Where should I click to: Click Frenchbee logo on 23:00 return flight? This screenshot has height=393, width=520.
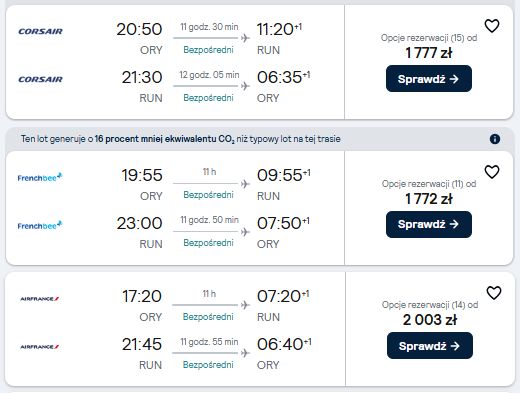(40, 225)
